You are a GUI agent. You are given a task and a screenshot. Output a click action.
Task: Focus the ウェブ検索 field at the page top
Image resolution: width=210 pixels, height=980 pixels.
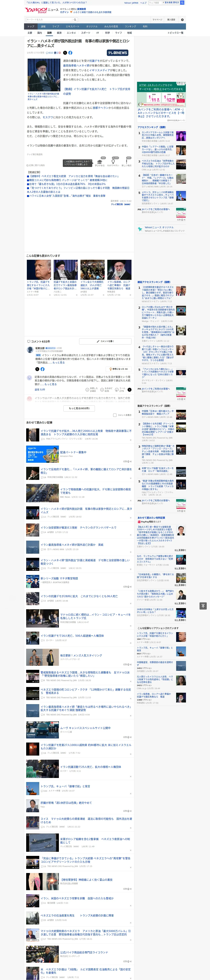point(155,3)
